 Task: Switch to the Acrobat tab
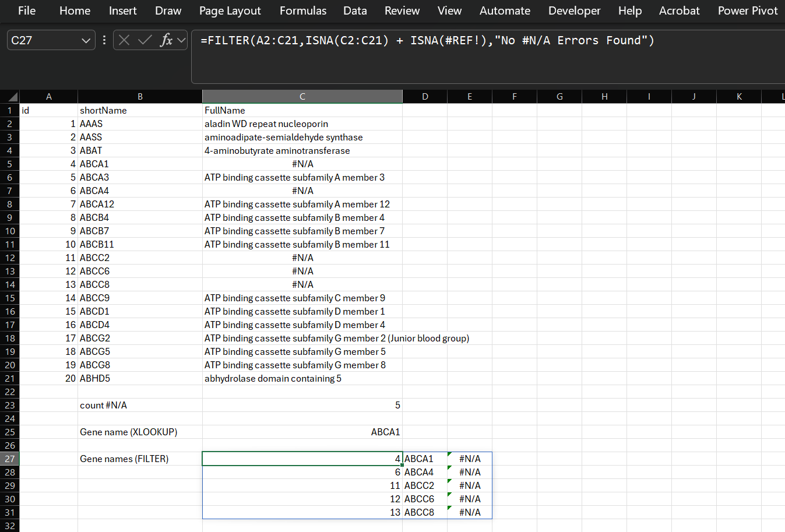tap(679, 10)
